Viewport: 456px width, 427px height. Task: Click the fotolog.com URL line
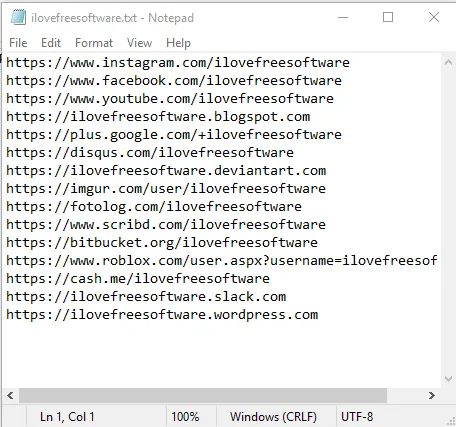pos(154,207)
